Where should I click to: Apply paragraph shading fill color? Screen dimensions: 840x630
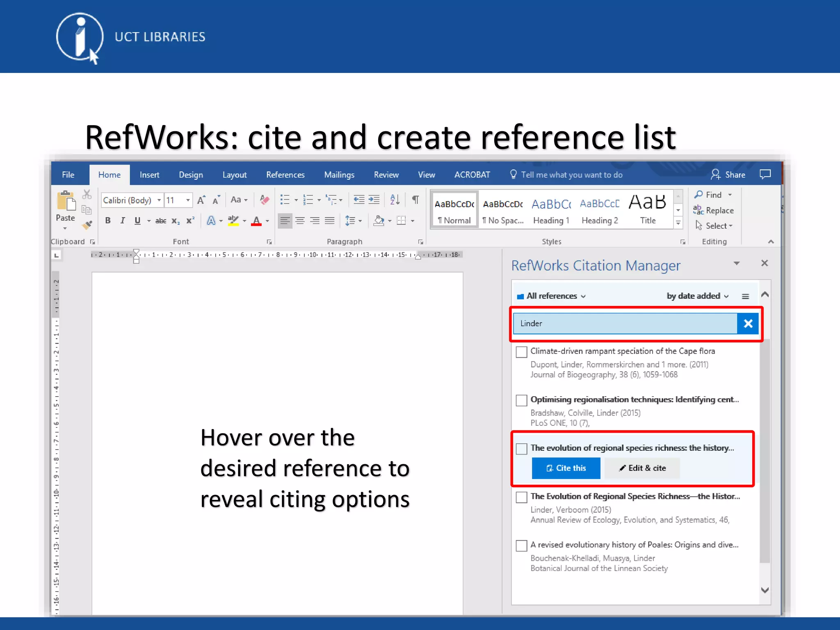[x=379, y=221]
